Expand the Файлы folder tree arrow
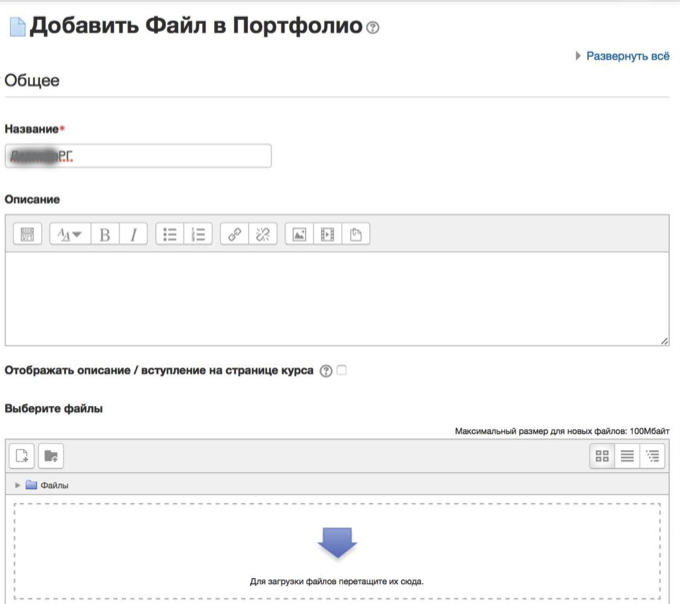This screenshot has height=604, width=680. pos(18,485)
